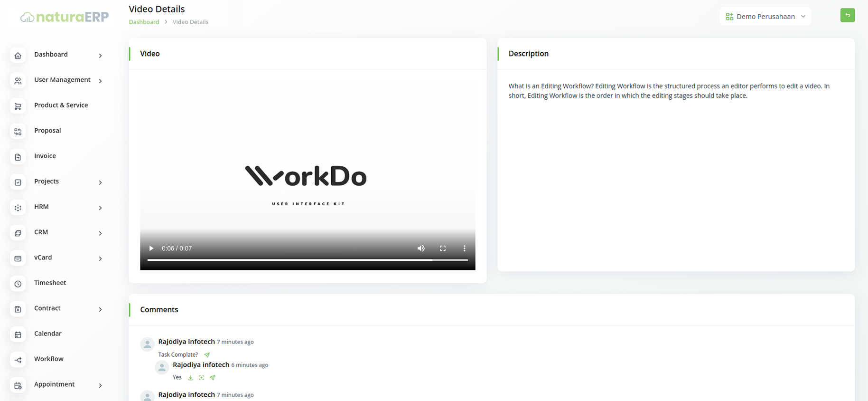Expand the vCard submenu chevron
868x401 pixels.
tap(100, 258)
